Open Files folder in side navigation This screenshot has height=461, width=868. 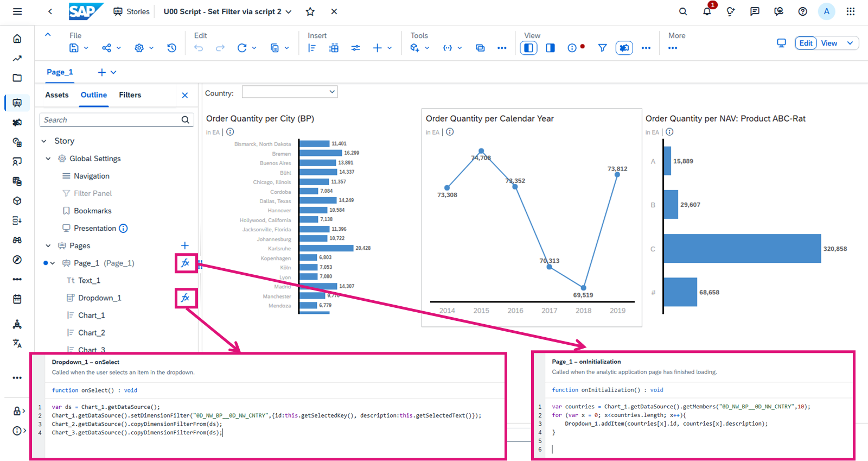17,78
